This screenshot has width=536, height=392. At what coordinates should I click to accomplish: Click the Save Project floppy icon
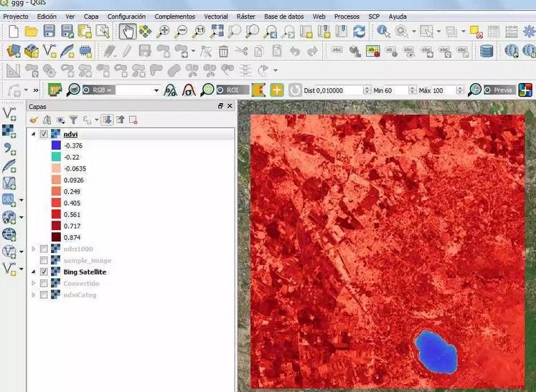pos(50,31)
